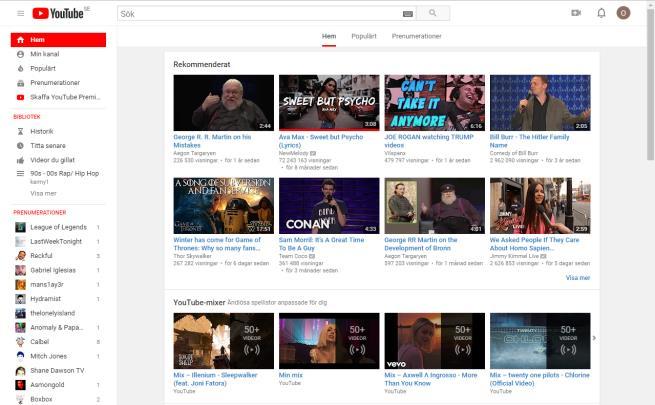Open Bill Burr - The Hitler Family Name title

[529, 141]
